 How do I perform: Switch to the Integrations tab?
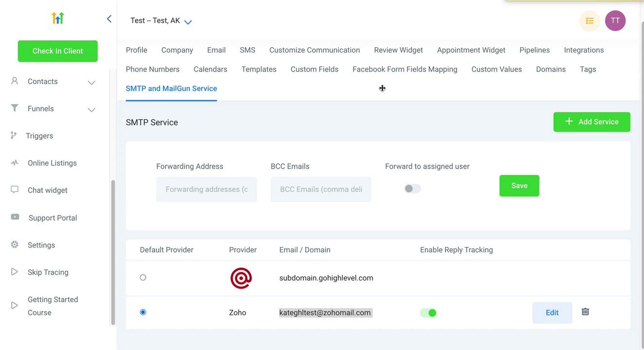tap(584, 50)
